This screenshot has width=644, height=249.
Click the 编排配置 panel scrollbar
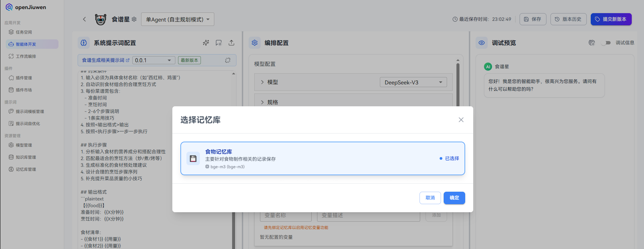pos(458,85)
